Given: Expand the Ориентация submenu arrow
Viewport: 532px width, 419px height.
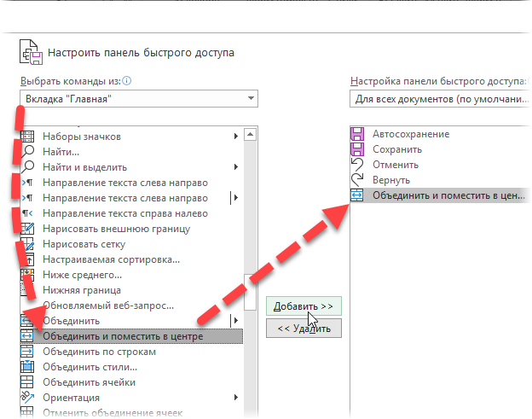Looking at the screenshot, I should click(x=235, y=398).
